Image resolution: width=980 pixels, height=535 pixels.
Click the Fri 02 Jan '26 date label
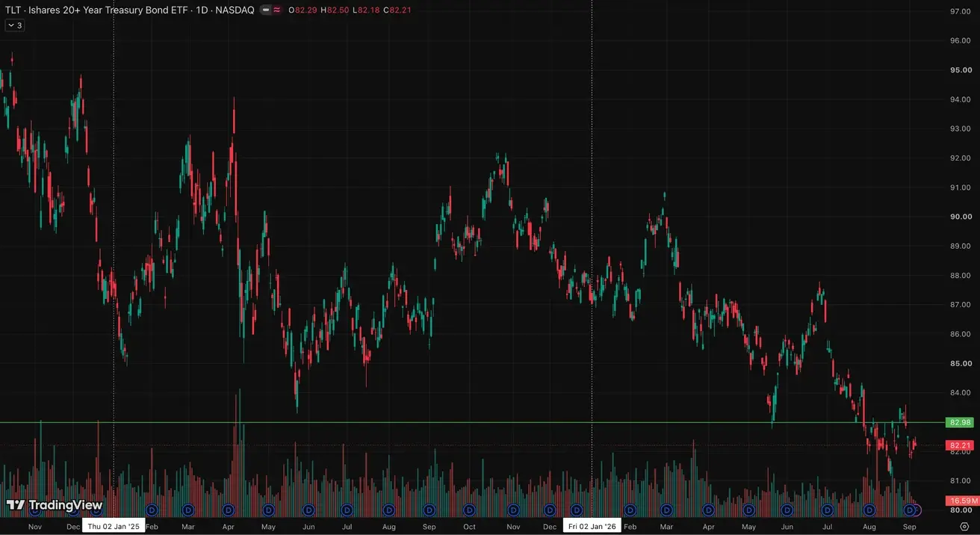point(592,527)
